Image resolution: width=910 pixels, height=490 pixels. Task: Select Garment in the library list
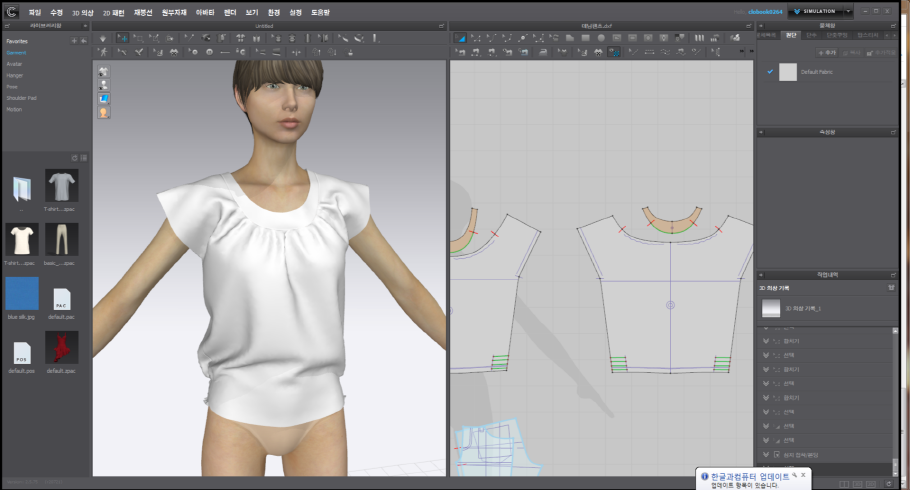tap(16, 53)
